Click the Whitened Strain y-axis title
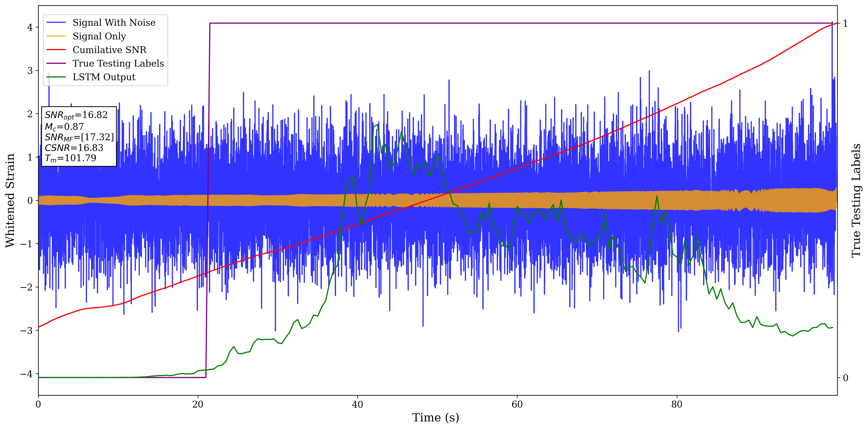 pyautogui.click(x=10, y=200)
